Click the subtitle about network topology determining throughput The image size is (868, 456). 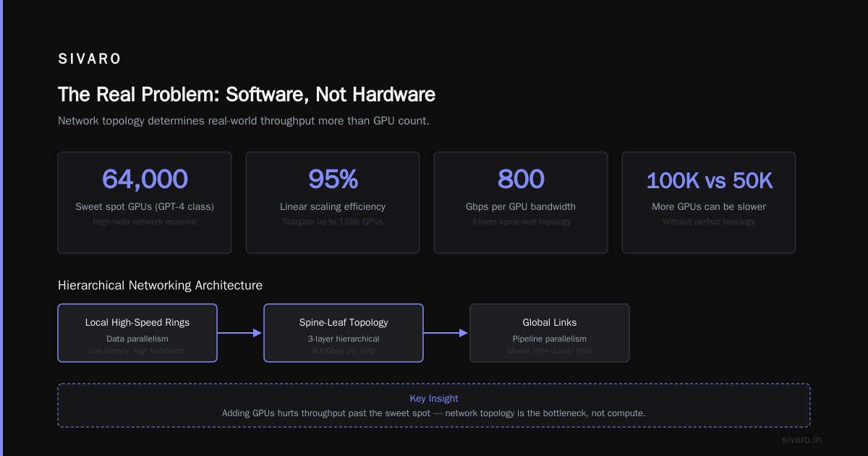pyautogui.click(x=244, y=121)
